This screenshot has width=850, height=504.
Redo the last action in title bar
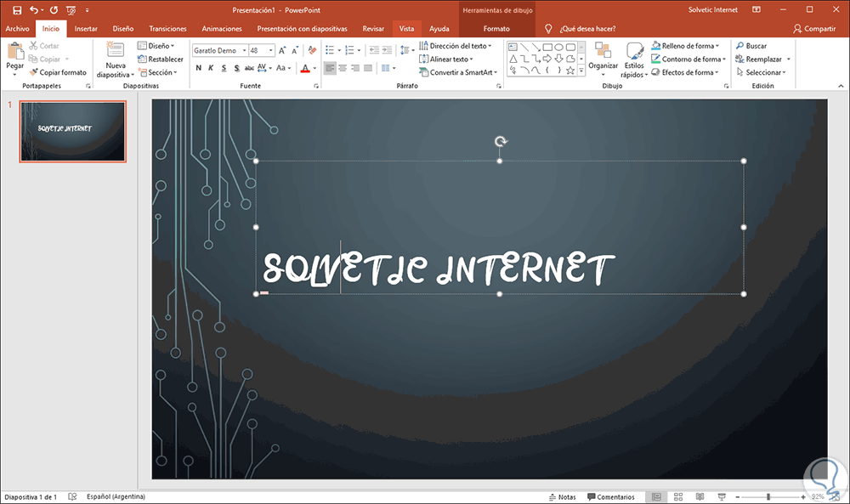54,9
